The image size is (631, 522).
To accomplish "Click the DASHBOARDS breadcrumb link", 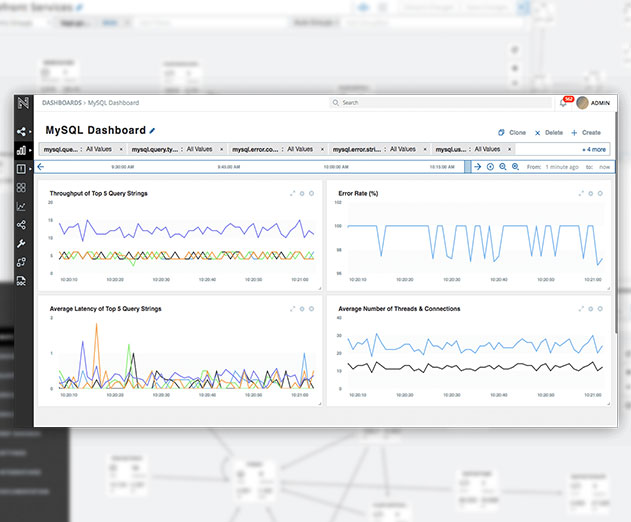I will tap(62, 103).
